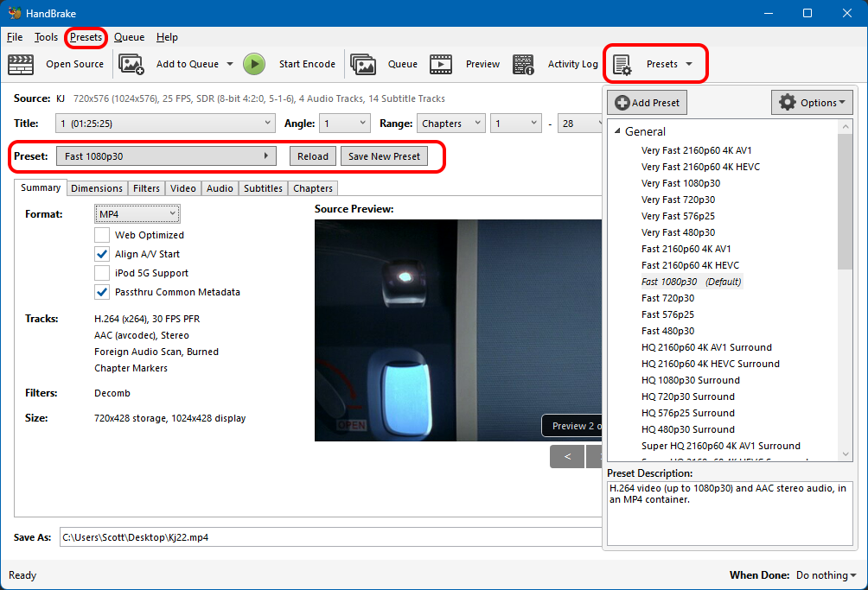Click the Preview film icon
Screen dimensions: 868x590
[x=441, y=64]
